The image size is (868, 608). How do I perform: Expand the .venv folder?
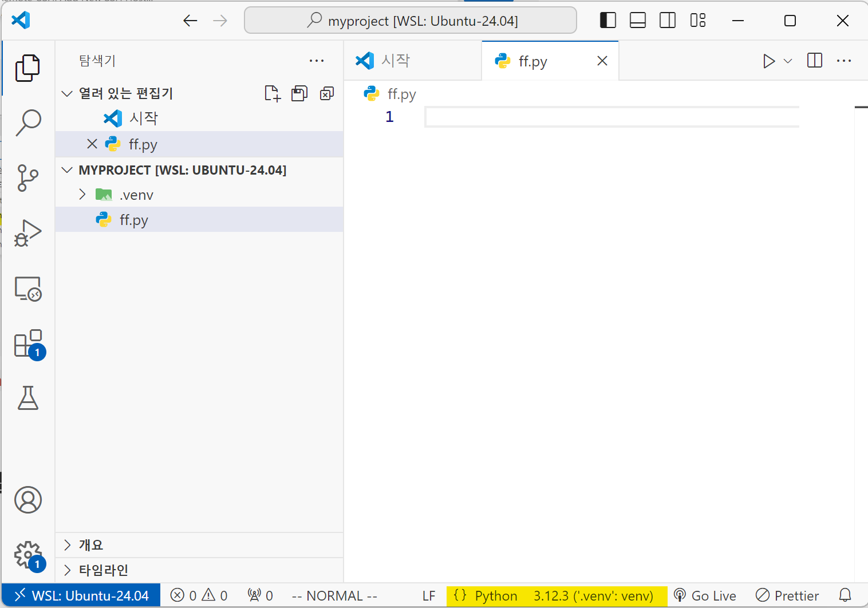82,195
